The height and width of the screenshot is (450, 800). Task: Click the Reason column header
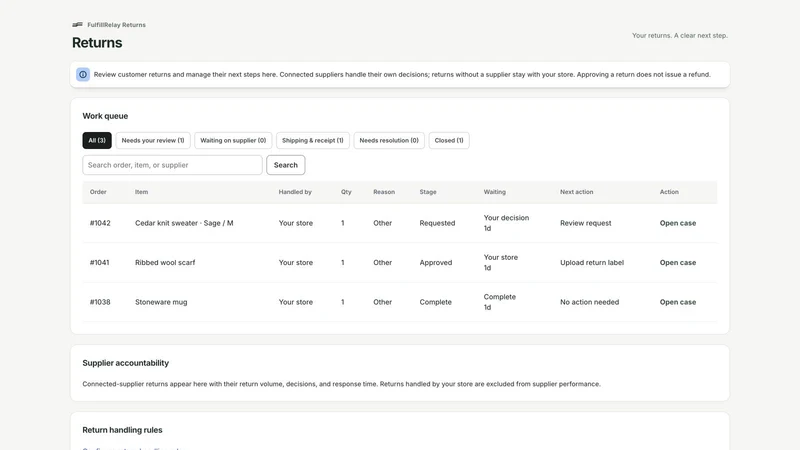[x=384, y=192]
